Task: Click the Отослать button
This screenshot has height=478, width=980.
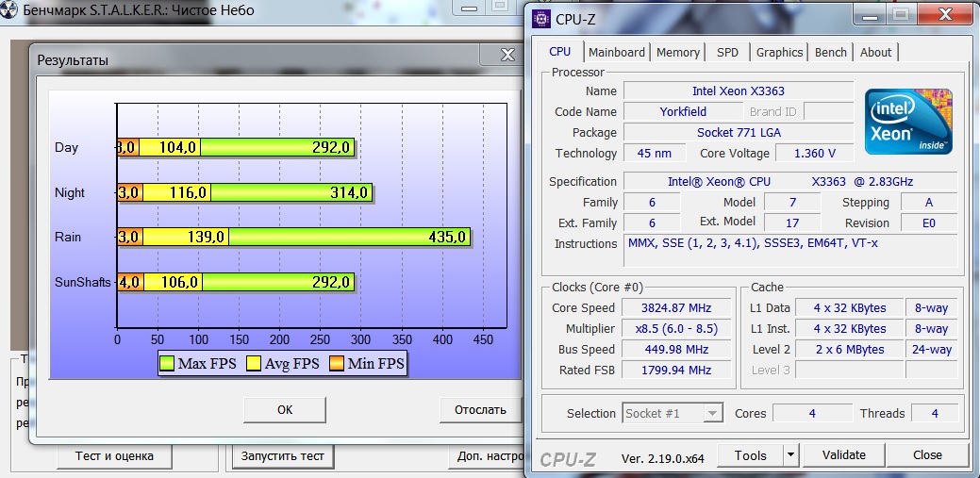Action: pyautogui.click(x=480, y=410)
